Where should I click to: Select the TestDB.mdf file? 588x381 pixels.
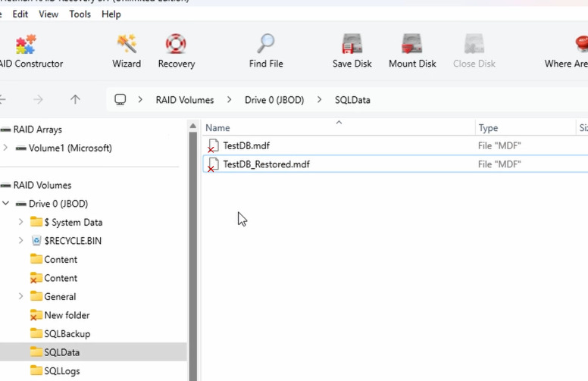246,145
